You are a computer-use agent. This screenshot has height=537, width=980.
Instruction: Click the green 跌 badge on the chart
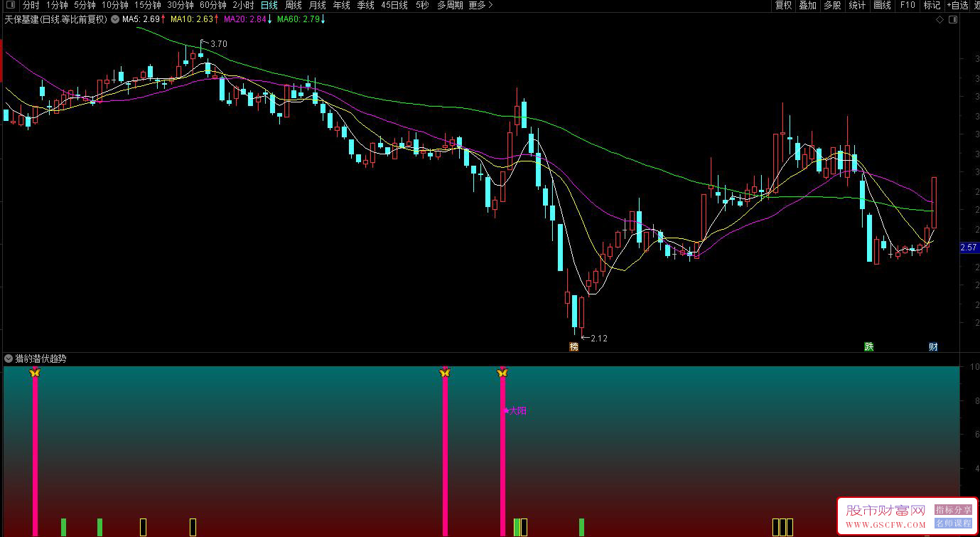point(868,347)
